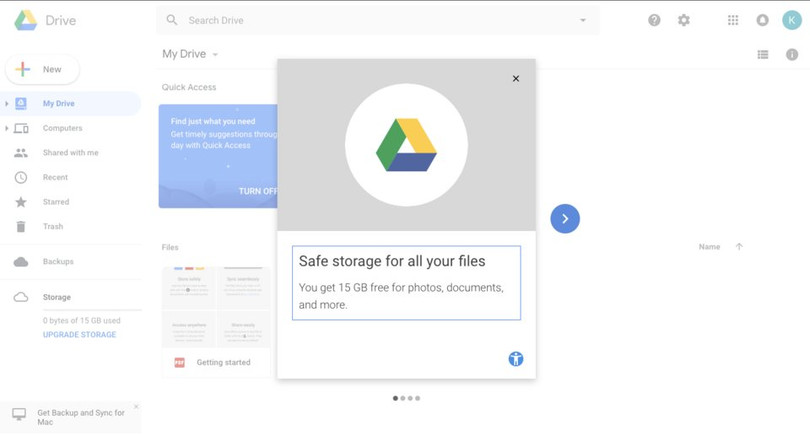Expand the Computers tree arrow in sidebar
The height and width of the screenshot is (435, 810).
(7, 129)
